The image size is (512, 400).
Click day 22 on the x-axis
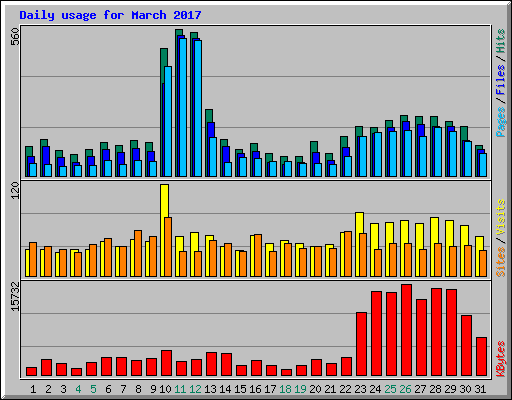pos(345,389)
